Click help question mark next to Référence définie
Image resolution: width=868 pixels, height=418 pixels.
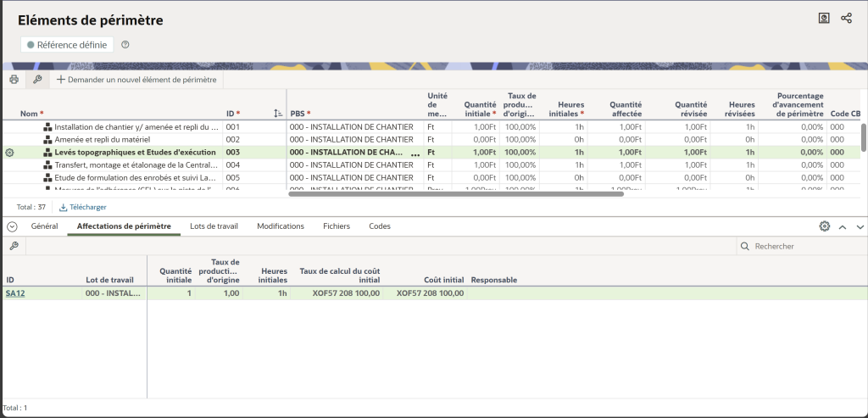pos(125,45)
